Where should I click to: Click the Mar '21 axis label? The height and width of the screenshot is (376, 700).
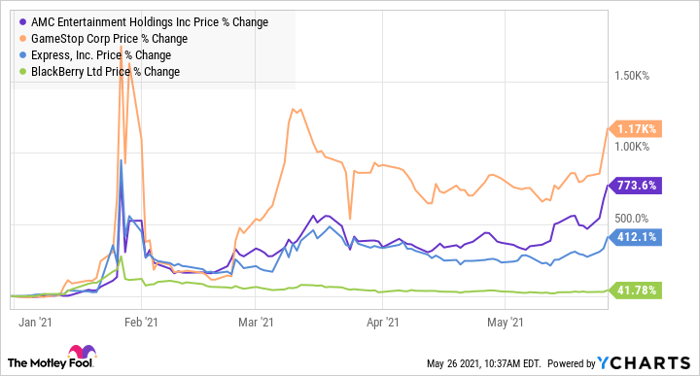click(x=255, y=322)
